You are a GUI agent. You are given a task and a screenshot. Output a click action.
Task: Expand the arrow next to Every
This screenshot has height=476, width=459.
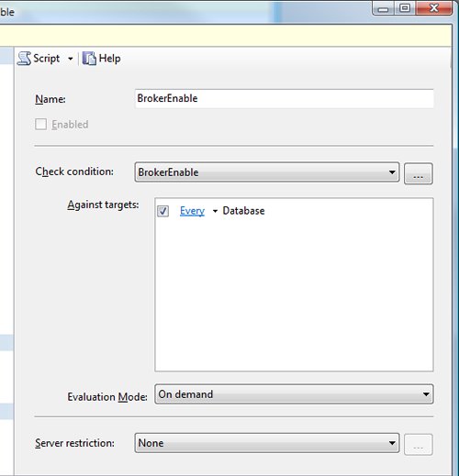tap(215, 211)
